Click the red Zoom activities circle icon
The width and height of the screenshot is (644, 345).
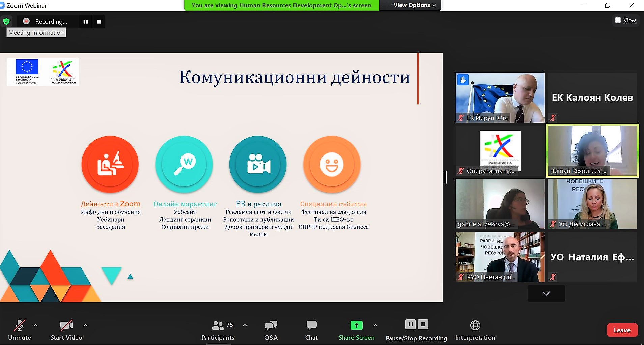click(x=110, y=164)
